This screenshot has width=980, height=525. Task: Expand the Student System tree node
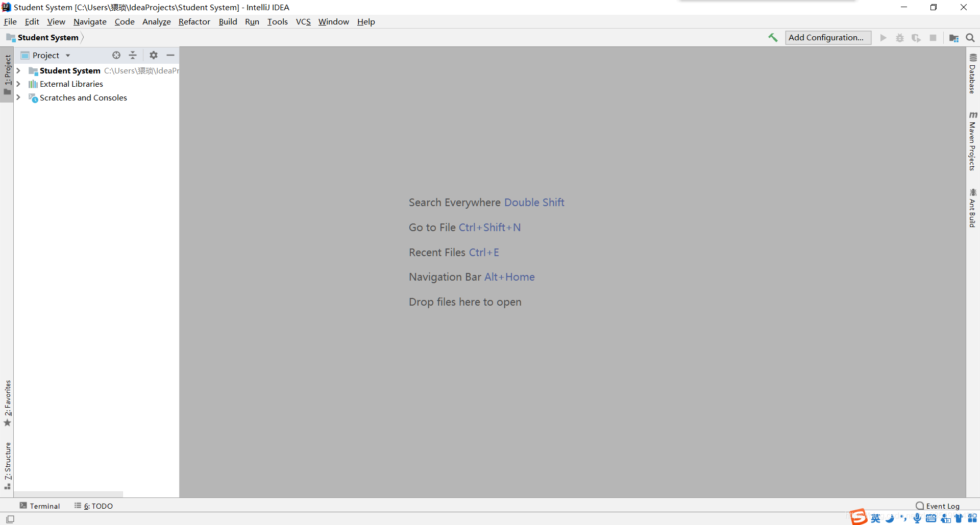[x=18, y=70]
